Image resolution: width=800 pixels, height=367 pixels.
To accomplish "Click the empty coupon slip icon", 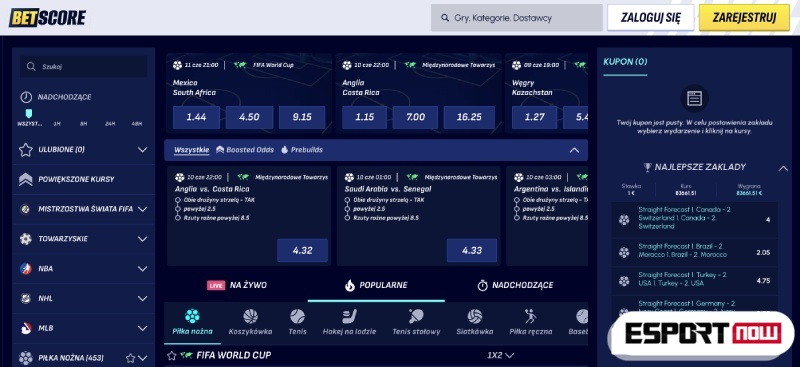I will click(694, 98).
